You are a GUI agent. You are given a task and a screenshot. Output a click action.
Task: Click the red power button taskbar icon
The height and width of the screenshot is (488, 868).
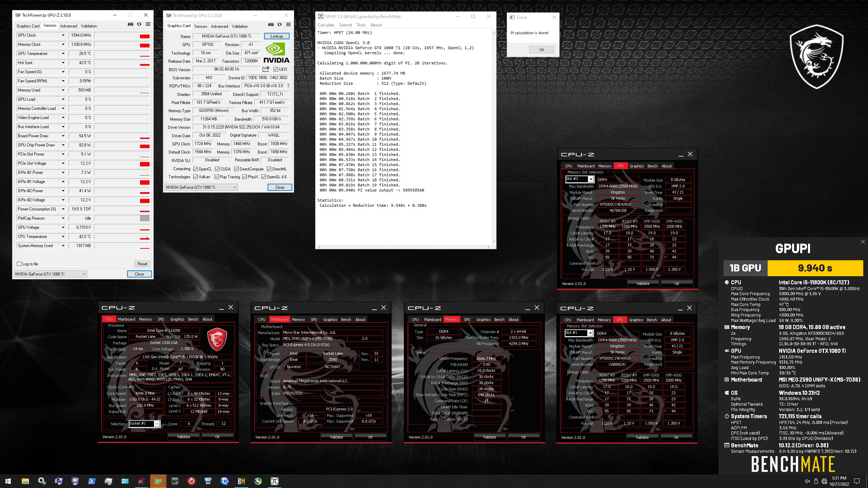point(191,481)
